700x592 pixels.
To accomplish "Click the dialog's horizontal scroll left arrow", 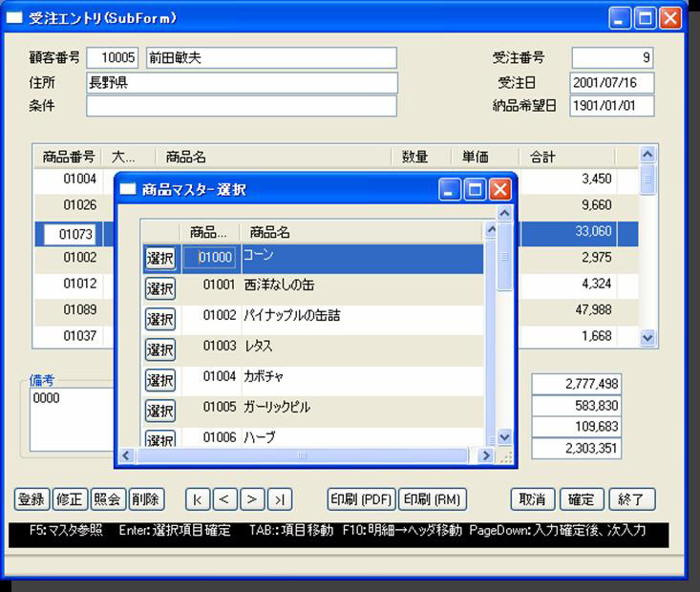I will tap(126, 455).
